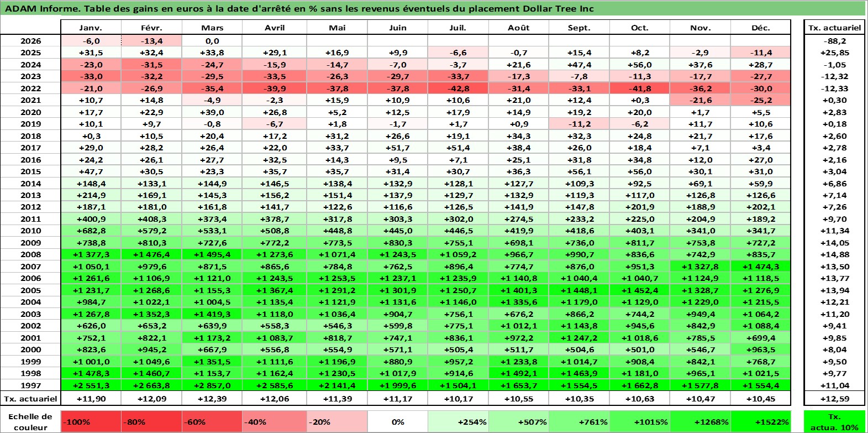
Task: Click the +1 492,1 cell for Août 1998
Action: point(519,373)
